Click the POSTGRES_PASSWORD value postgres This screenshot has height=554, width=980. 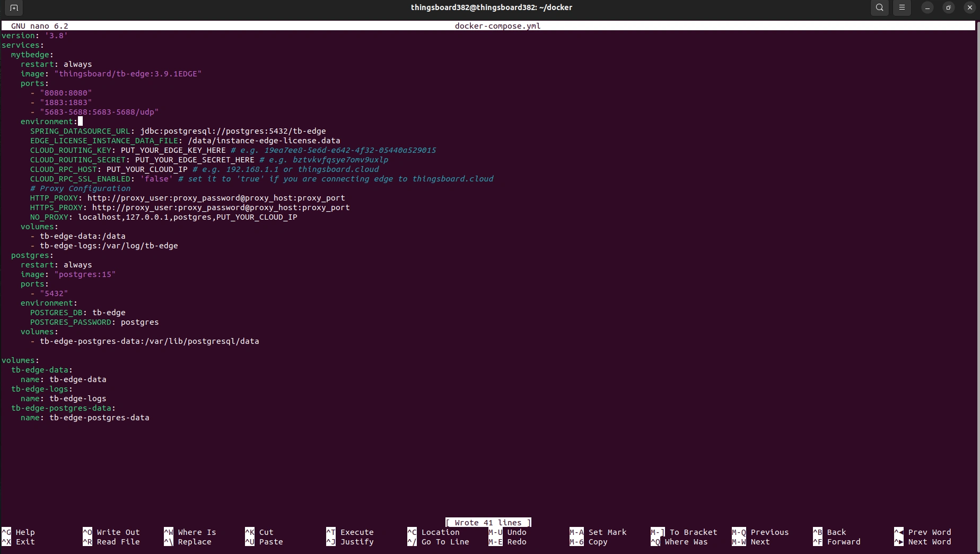tap(139, 322)
